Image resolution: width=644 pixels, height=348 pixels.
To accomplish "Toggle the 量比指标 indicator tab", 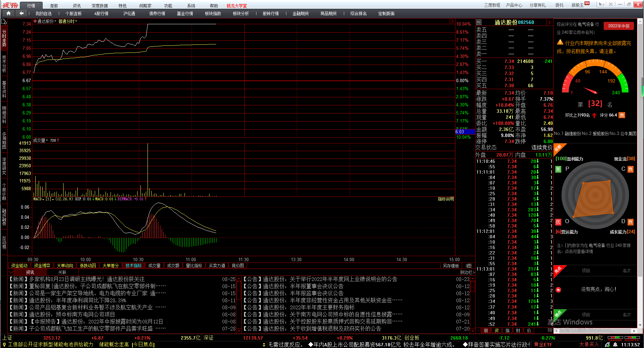I will tap(194, 266).
